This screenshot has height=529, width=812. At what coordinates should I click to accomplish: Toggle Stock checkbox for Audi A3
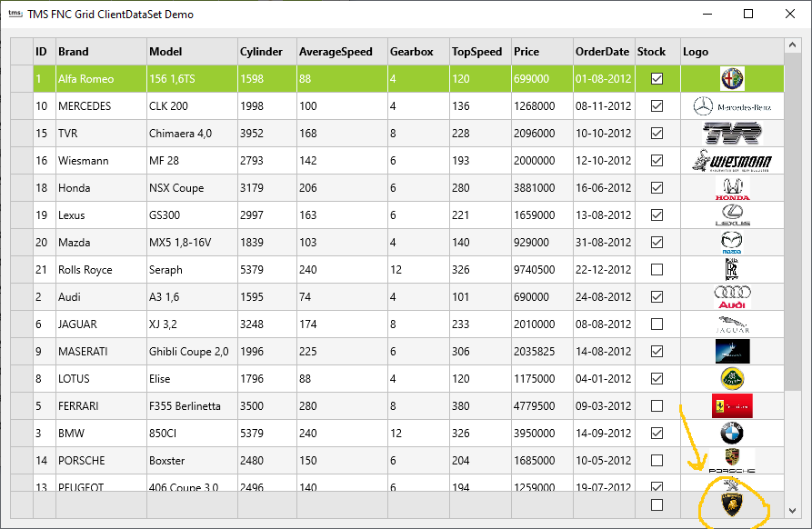tap(657, 297)
